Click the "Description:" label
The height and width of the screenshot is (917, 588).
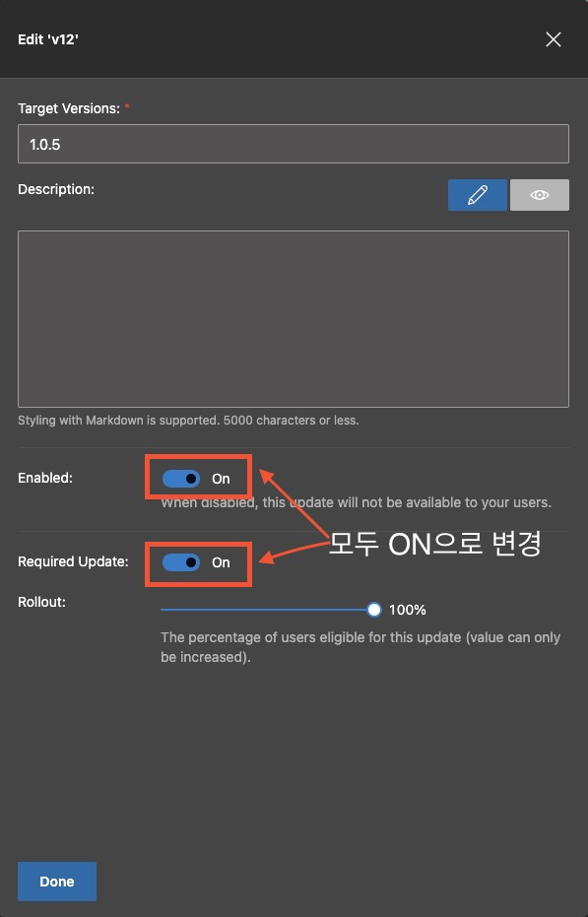pyautogui.click(x=55, y=189)
